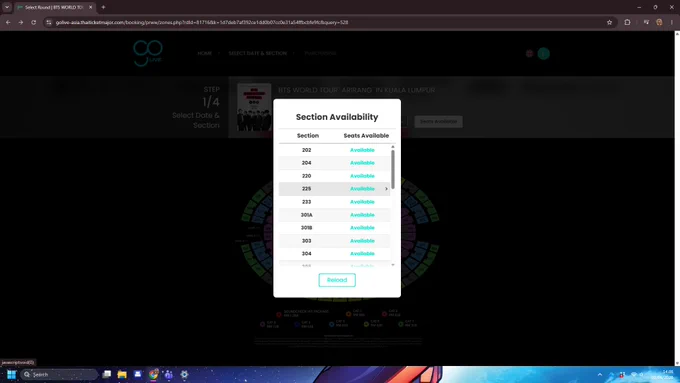Open the Chrome three-dot menu

click(x=672, y=22)
